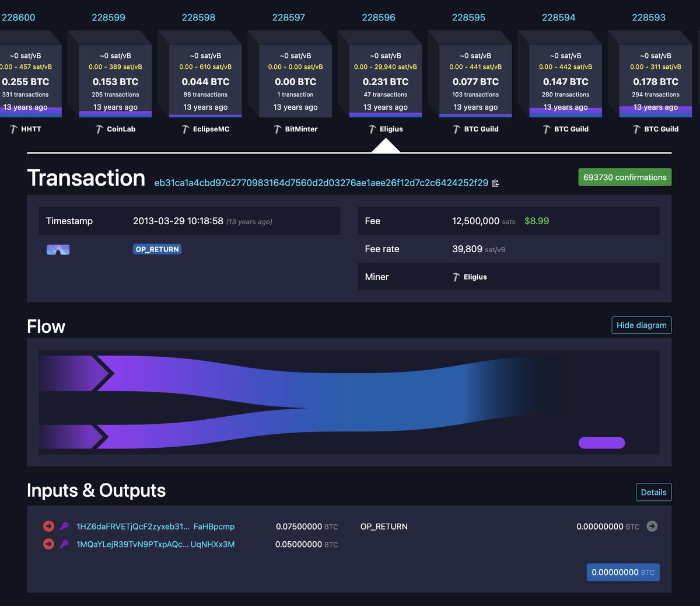Hide the flow diagram
Image resolution: width=700 pixels, height=606 pixels.
641,325
